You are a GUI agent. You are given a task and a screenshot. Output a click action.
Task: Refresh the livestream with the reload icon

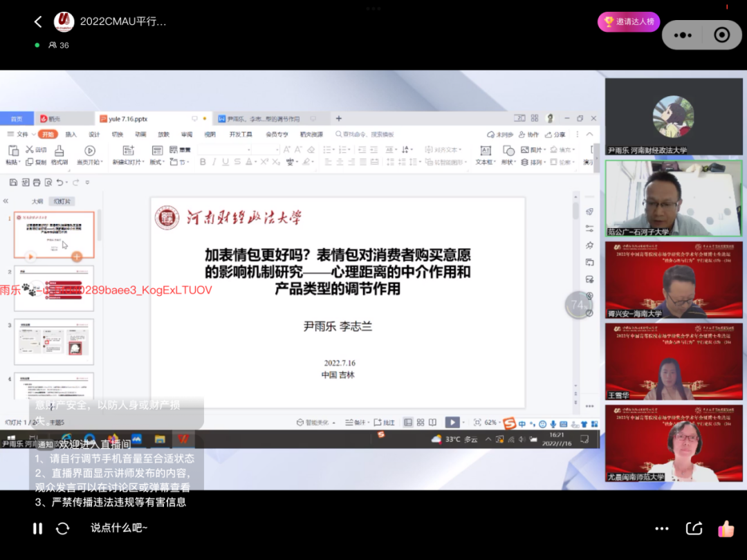tap(62, 528)
